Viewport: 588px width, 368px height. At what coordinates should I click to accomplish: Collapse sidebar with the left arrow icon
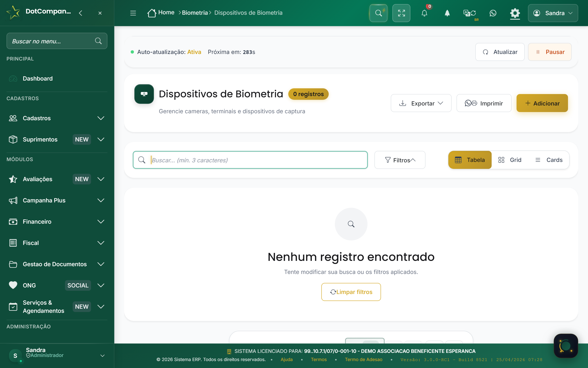tap(81, 13)
